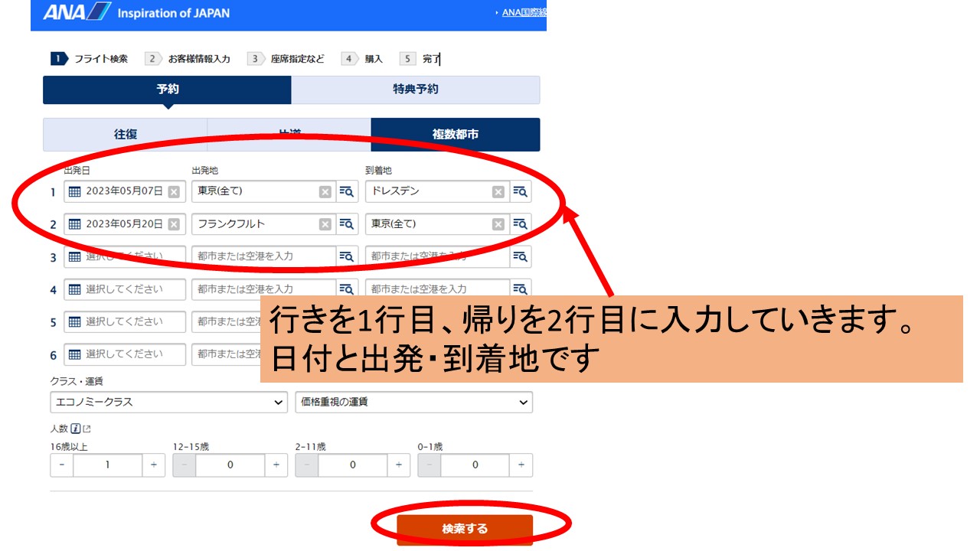Click the 検索する search button

tap(465, 529)
